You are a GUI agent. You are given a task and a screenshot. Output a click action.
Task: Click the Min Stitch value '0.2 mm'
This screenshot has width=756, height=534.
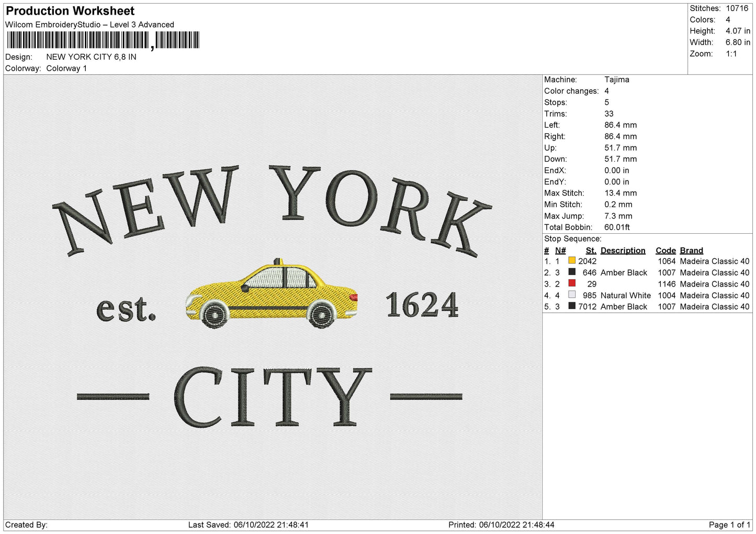[x=618, y=204]
